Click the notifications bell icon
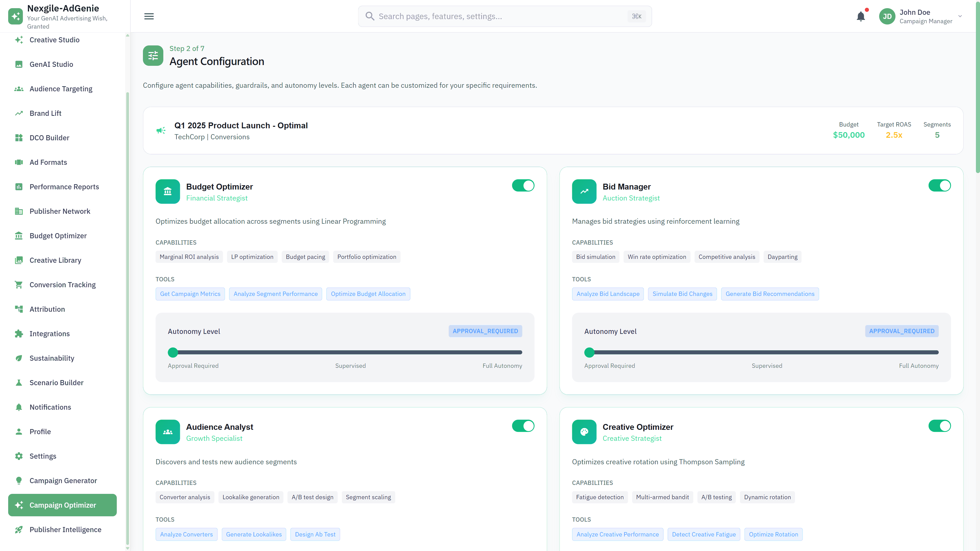 point(861,16)
